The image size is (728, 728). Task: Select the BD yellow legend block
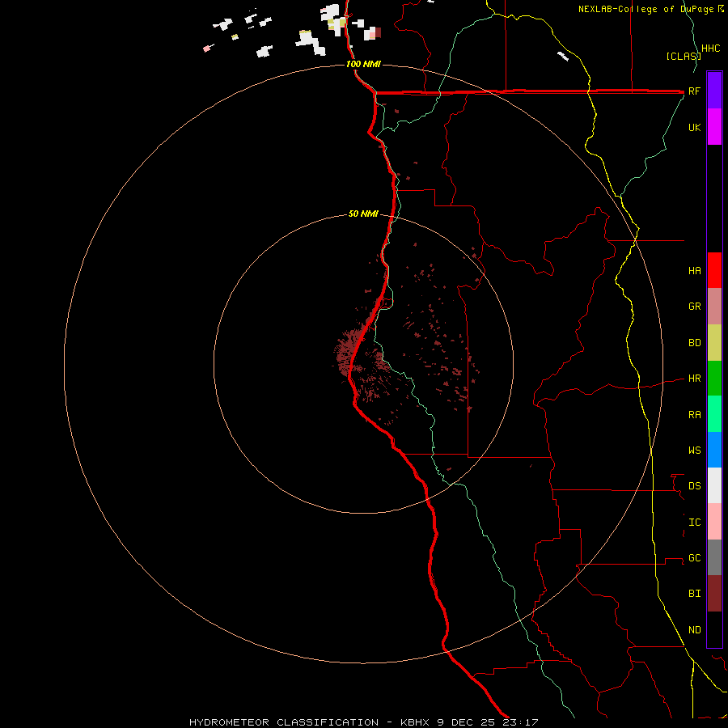[x=714, y=343]
